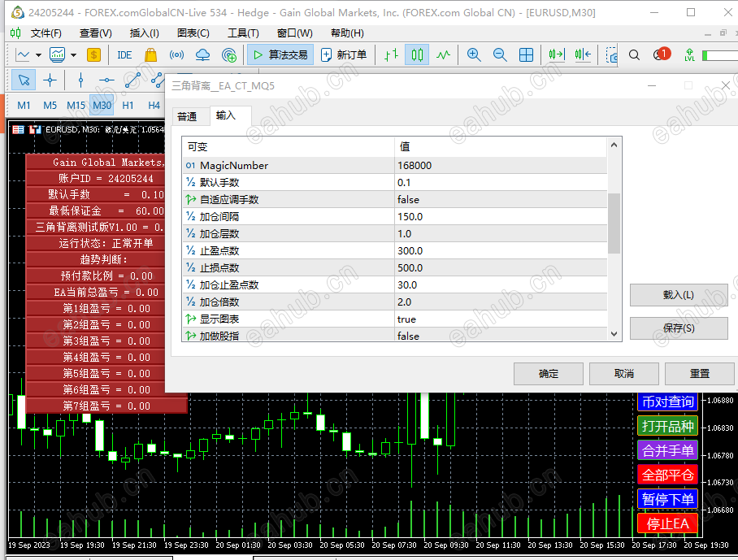738x560 pixels.
Task: Open the chart type line icon
Action: coord(23,55)
